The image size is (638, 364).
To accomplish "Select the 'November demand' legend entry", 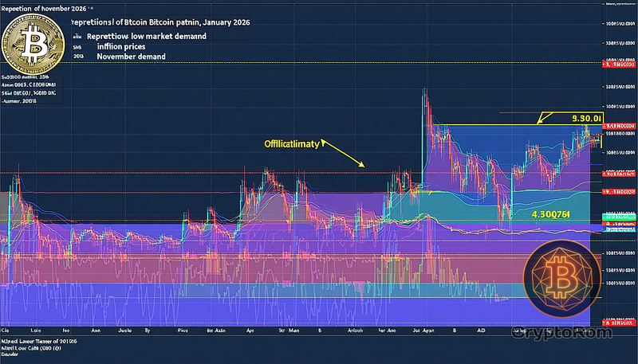I will coord(131,57).
